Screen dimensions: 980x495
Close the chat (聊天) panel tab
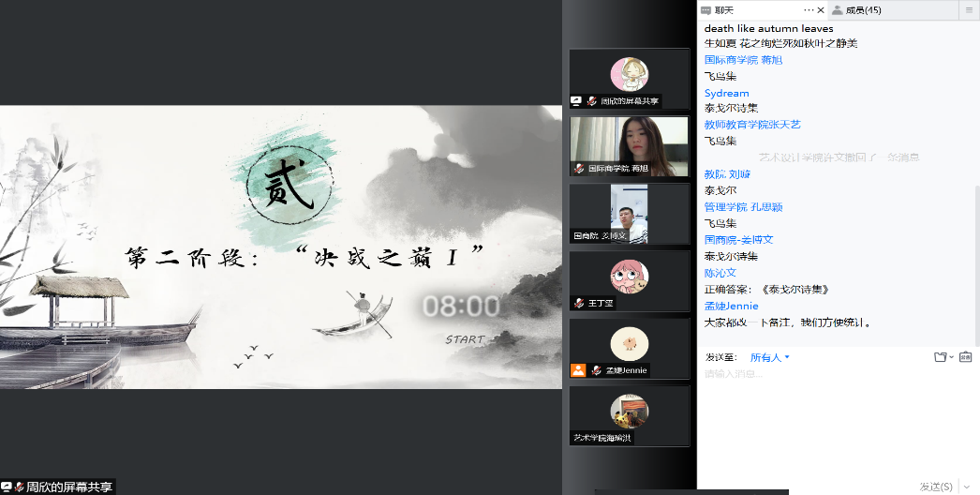822,10
